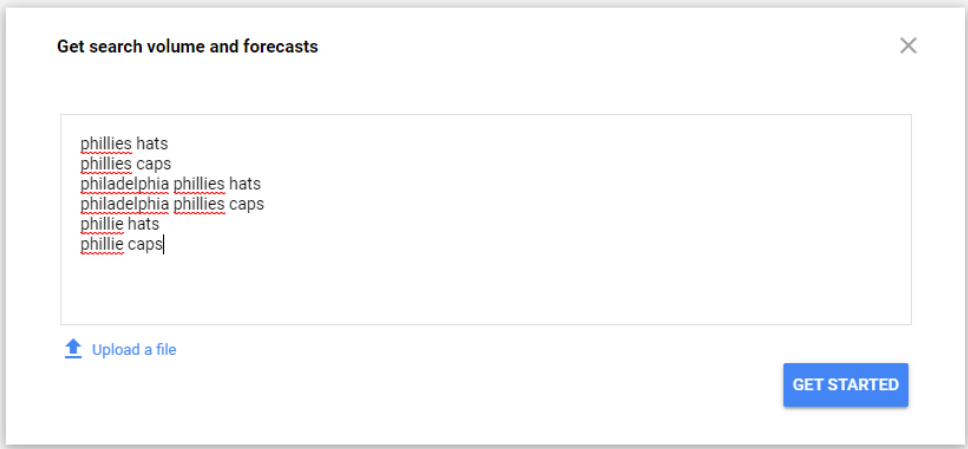Open the 'Upload a file' link

point(134,349)
